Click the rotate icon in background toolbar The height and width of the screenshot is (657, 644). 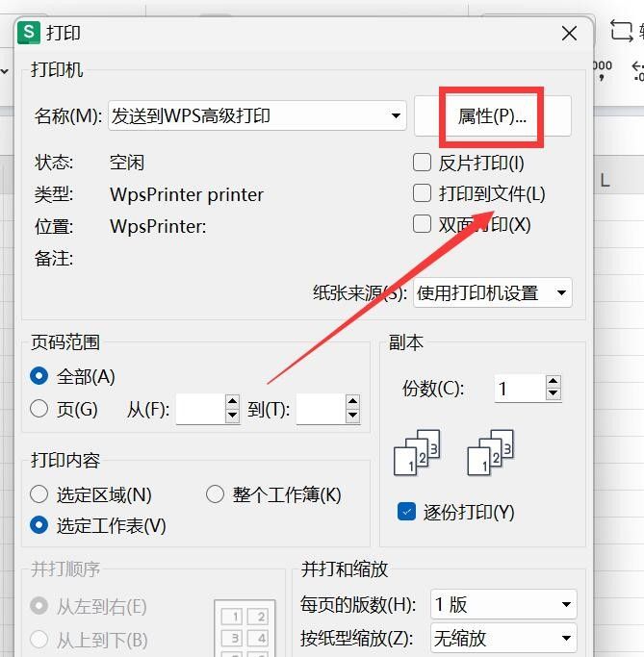621,31
